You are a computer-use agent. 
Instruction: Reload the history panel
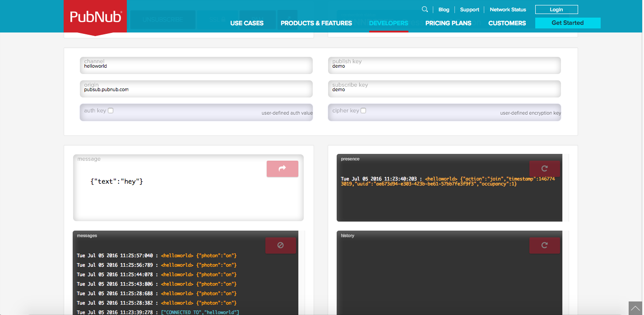pos(544,245)
